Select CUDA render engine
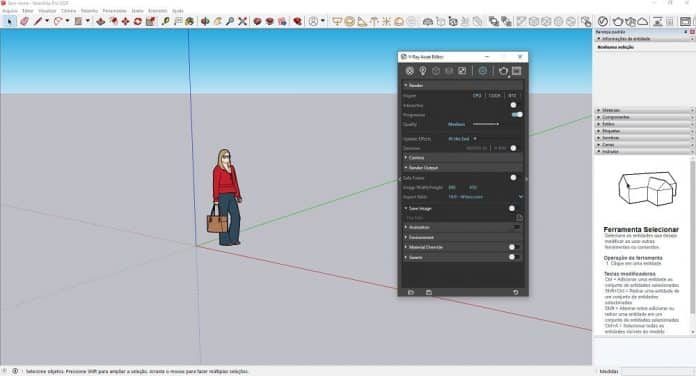Screen dimensions: 696x376 494,95
